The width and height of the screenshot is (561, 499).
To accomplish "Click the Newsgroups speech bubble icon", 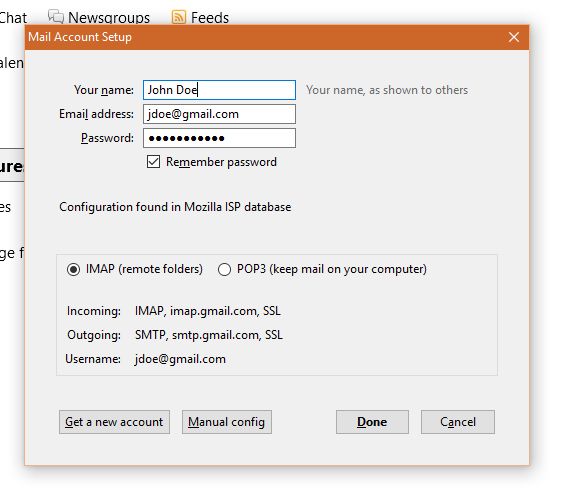I will coord(56,16).
